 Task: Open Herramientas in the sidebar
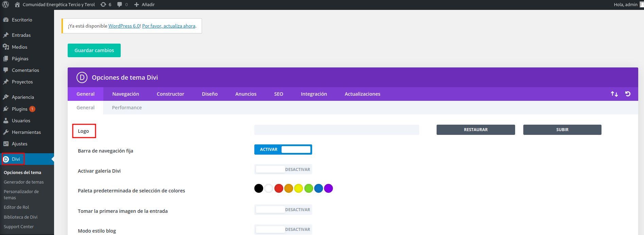(26, 132)
